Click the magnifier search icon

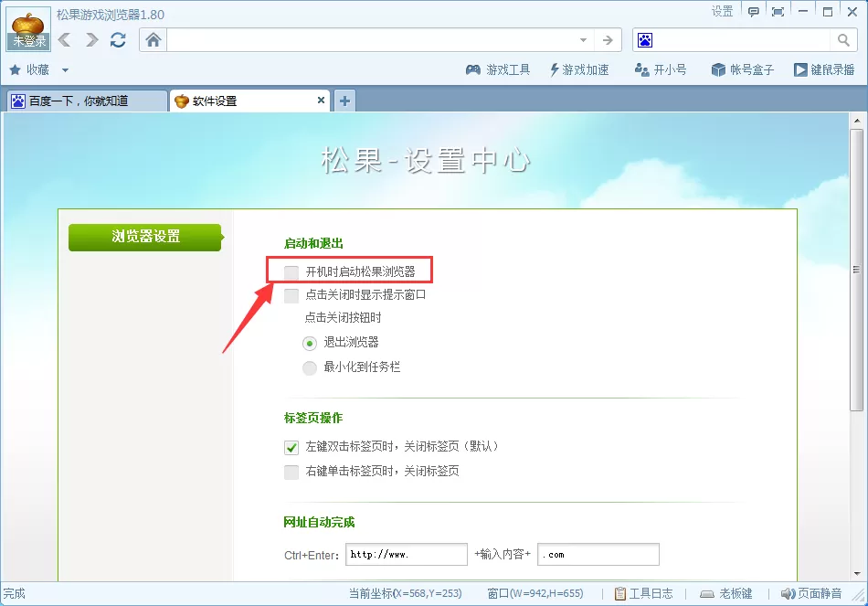pyautogui.click(x=843, y=40)
